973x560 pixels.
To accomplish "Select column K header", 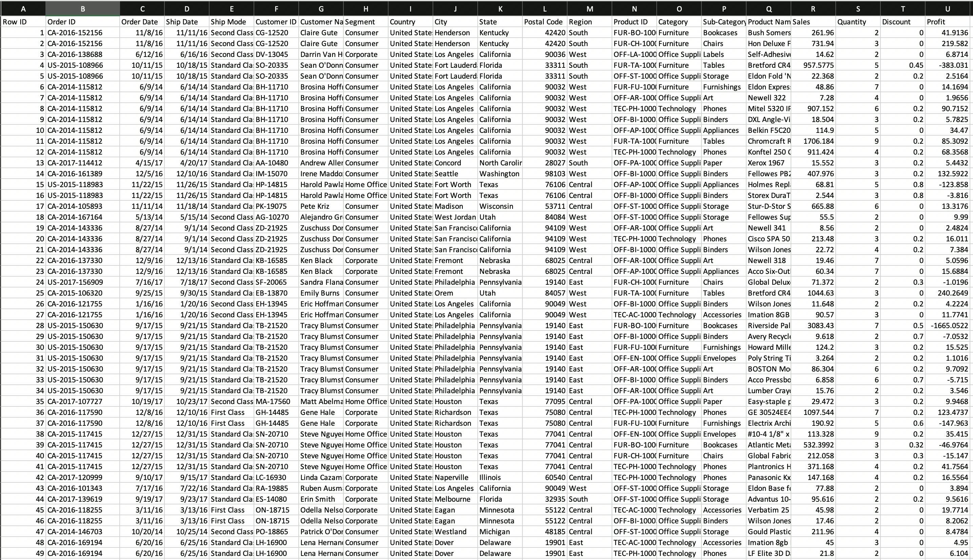I will (500, 8).
